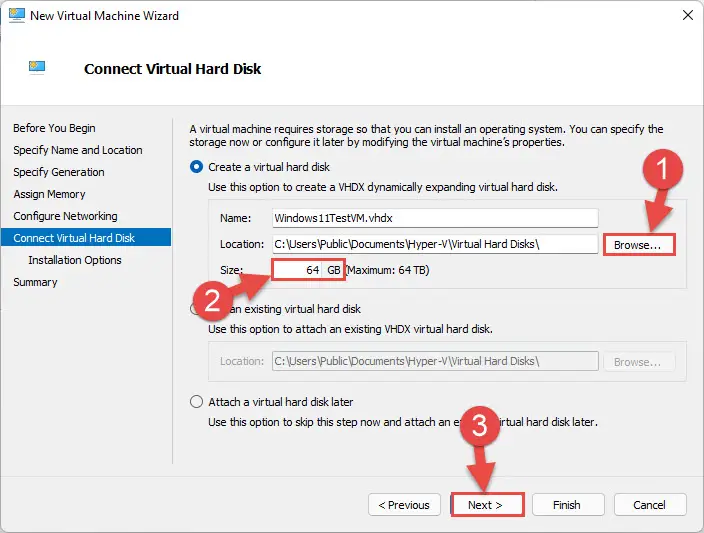704x533 pixels.
Task: Open the Specify Generation step
Action: (x=59, y=172)
